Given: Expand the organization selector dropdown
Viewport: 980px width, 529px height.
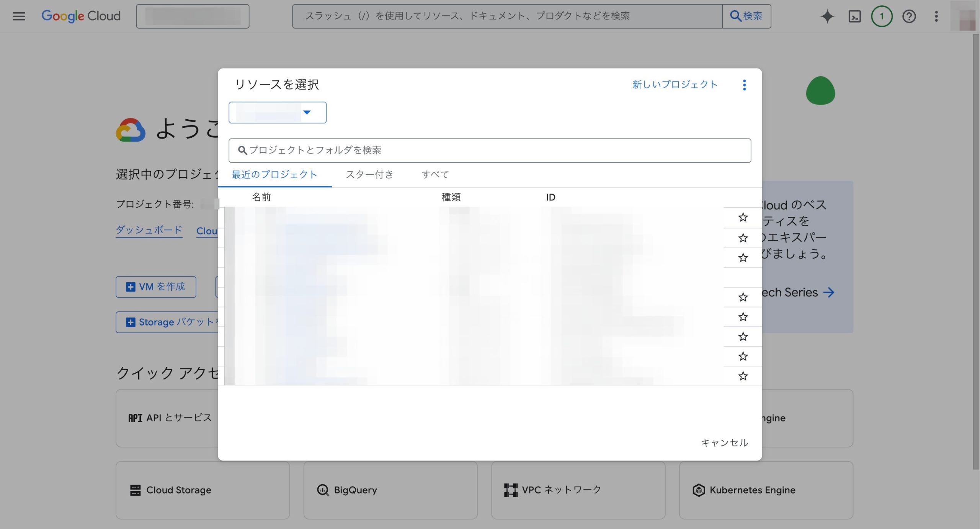Looking at the screenshot, I should pyautogui.click(x=277, y=112).
